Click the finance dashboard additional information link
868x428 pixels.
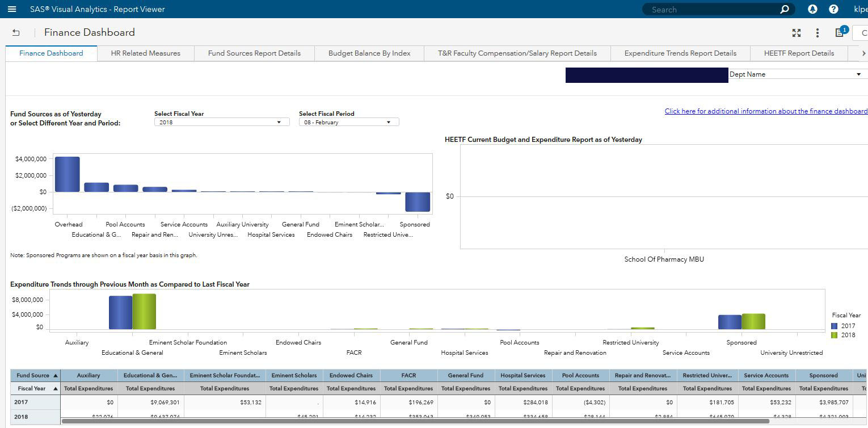[x=765, y=111]
